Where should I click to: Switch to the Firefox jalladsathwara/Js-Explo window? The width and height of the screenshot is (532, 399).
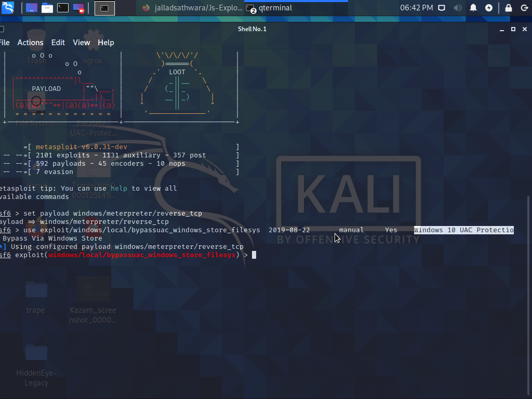coord(192,8)
